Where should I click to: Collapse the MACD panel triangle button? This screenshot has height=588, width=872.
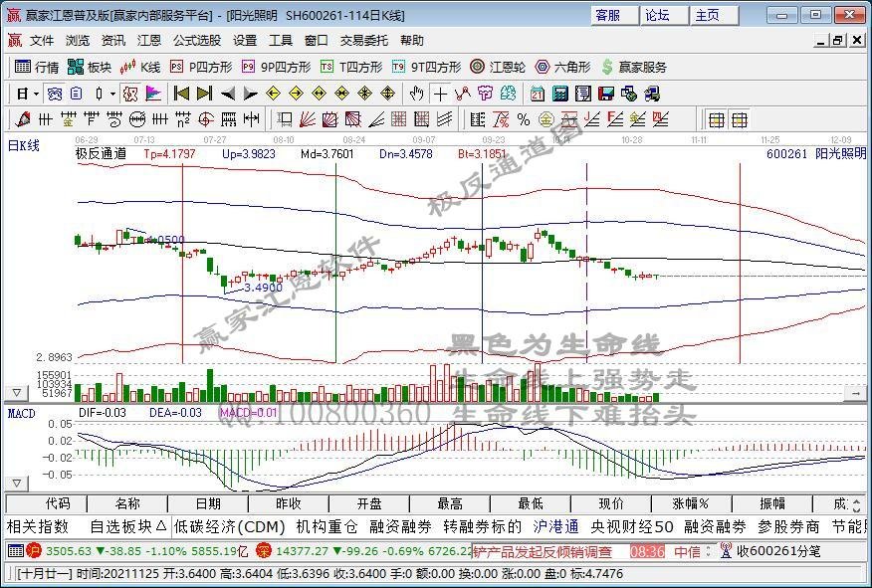coord(17,483)
